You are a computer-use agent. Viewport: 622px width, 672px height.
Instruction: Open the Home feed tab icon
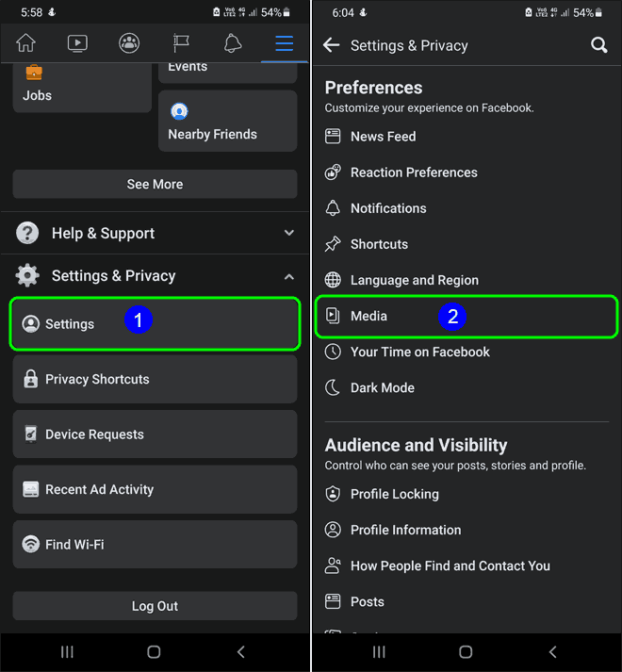tap(25, 42)
